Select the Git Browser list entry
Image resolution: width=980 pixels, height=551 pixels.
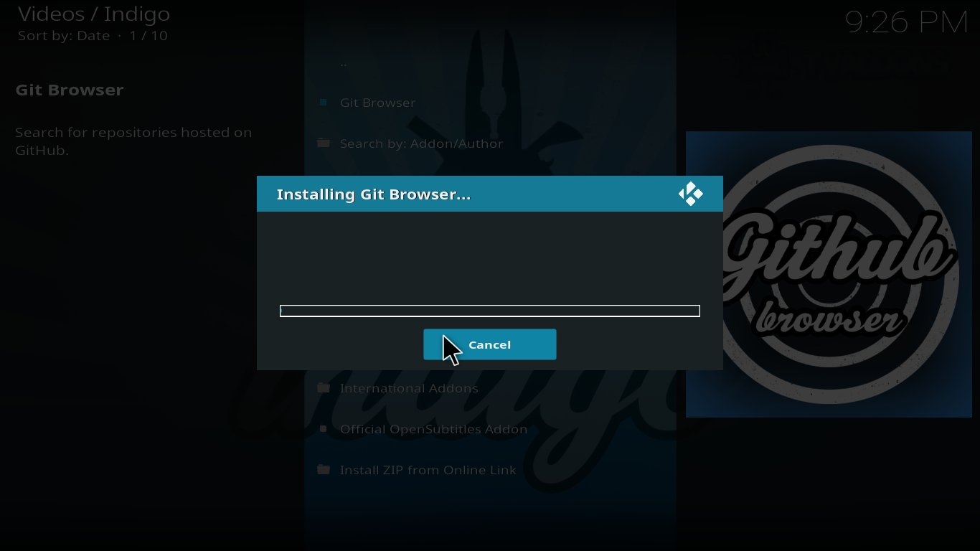(490, 103)
